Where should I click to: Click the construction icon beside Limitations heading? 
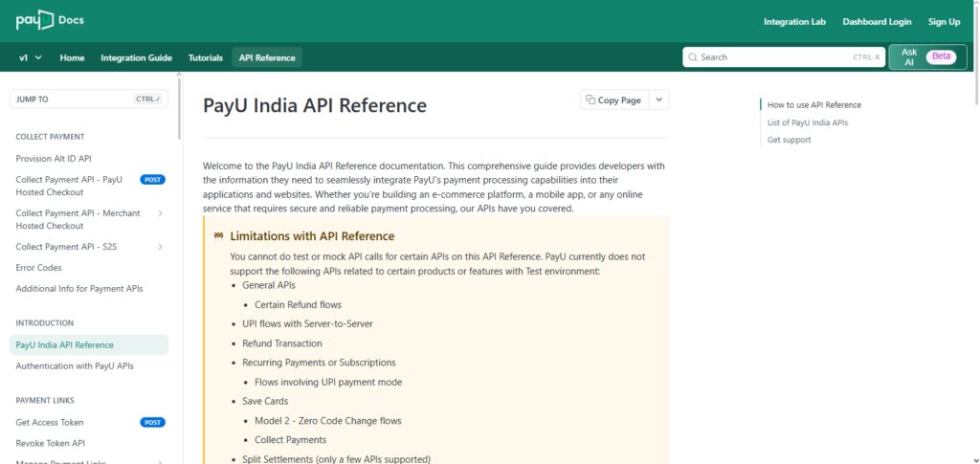[219, 236]
